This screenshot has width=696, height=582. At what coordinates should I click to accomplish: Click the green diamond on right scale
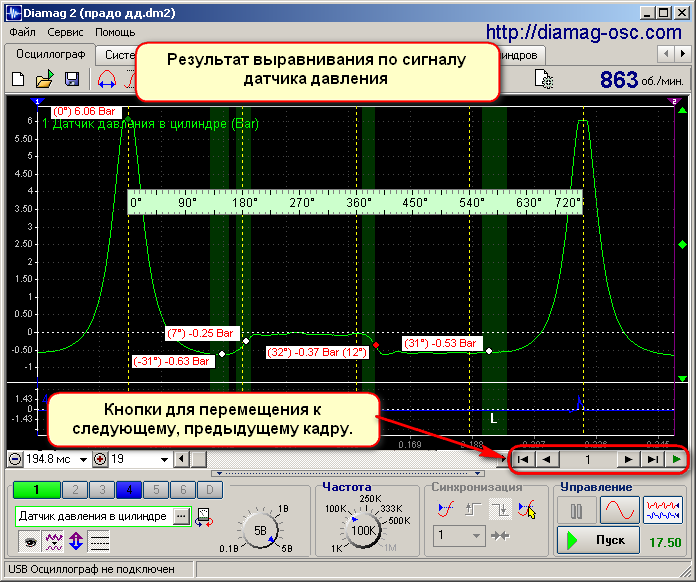point(683,245)
